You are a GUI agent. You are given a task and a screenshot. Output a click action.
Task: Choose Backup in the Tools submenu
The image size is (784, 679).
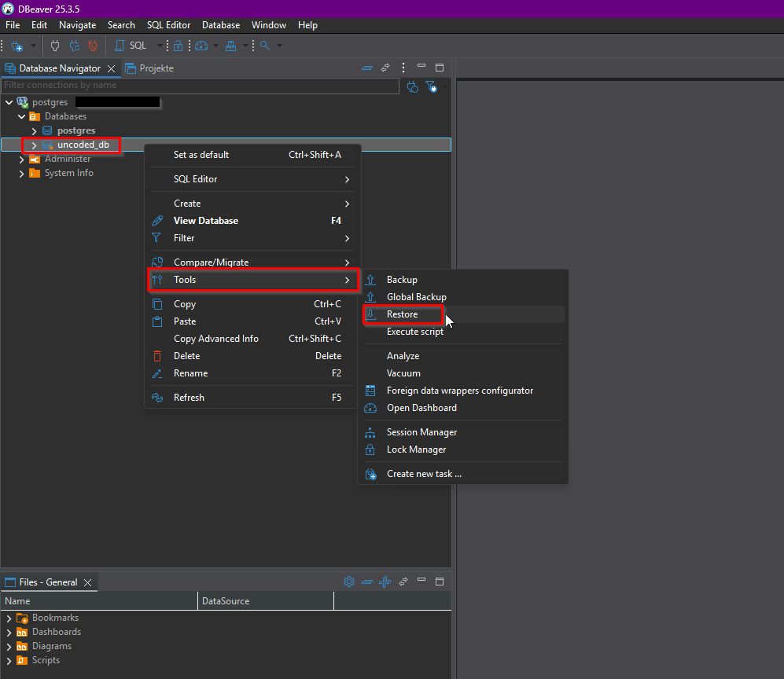(x=402, y=280)
